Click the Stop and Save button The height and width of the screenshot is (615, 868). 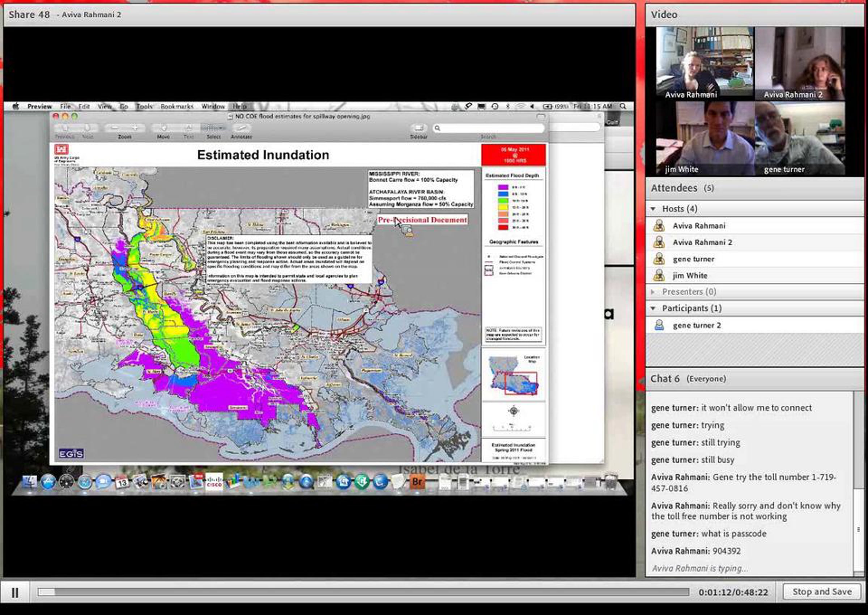coord(822,591)
